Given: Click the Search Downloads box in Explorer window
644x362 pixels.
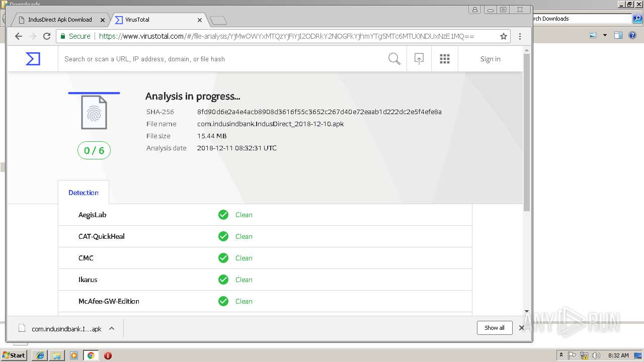Looking at the screenshot, I should click(581, 19).
